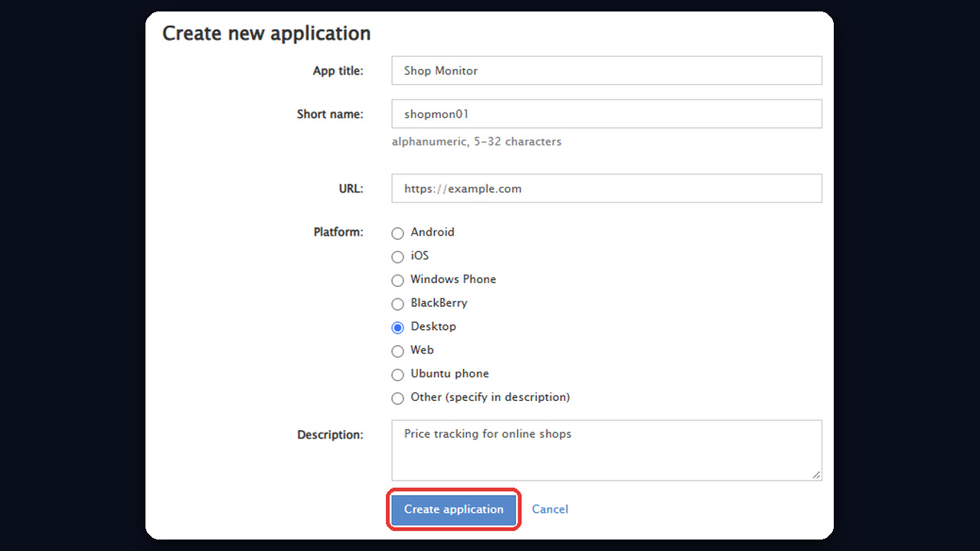Image resolution: width=980 pixels, height=551 pixels.
Task: Select the Ubuntu phone radio option
Action: click(x=397, y=375)
